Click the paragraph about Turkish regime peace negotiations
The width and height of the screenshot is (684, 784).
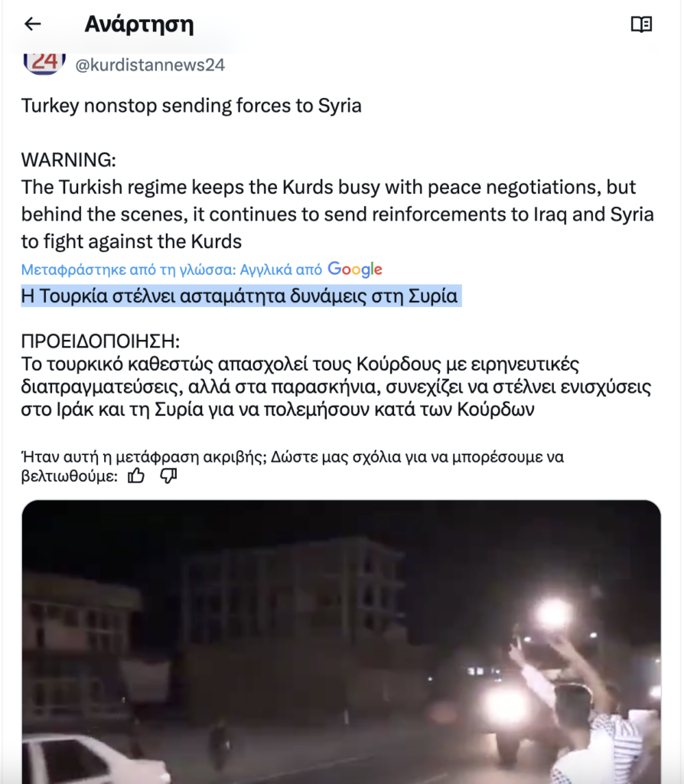click(337, 214)
